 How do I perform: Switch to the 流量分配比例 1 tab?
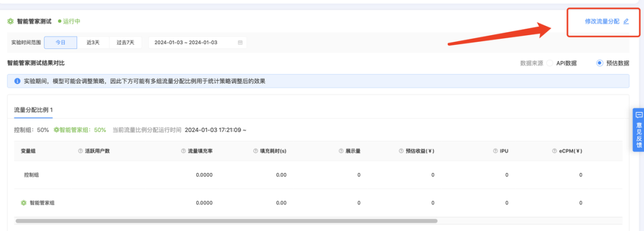33,110
